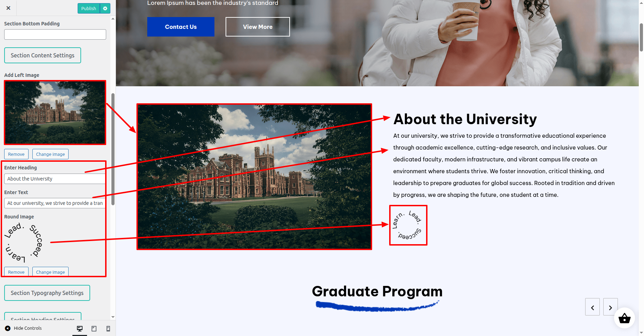Collapse sidebar with Hide Controls arrow
Viewport: 644px width, 336px height.
click(x=8, y=328)
